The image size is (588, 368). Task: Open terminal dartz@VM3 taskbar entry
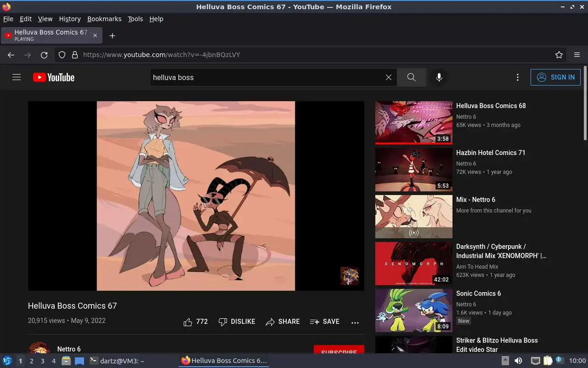(117, 361)
